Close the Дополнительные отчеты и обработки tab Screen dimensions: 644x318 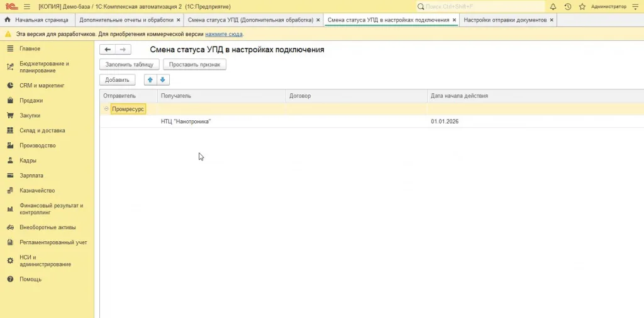(x=178, y=20)
